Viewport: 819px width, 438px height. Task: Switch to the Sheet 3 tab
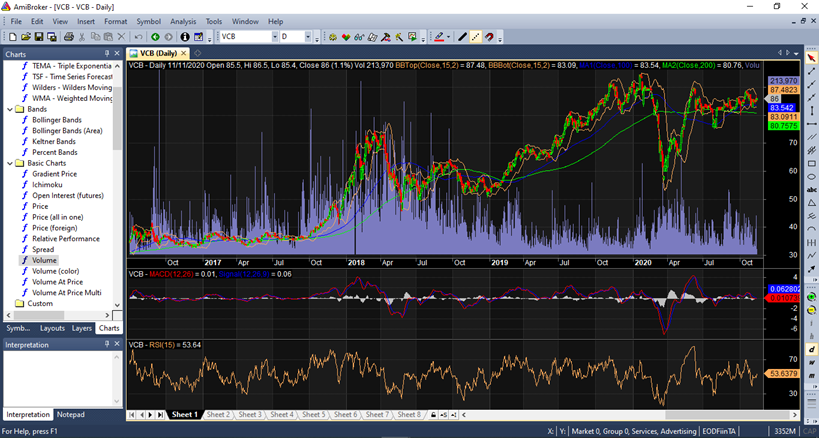click(x=250, y=414)
